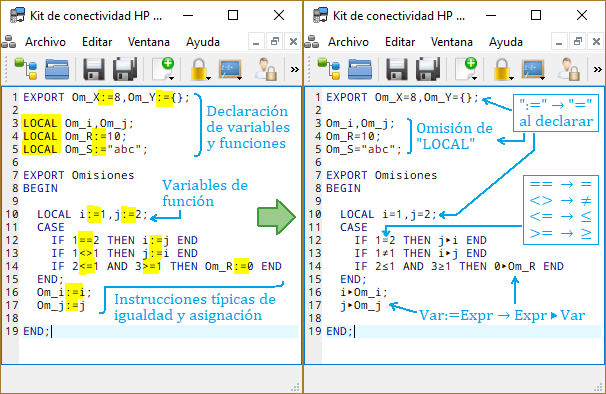Image resolution: width=606 pixels, height=394 pixels.
Task: Open folder icon in right window toolbar
Action: [360, 69]
